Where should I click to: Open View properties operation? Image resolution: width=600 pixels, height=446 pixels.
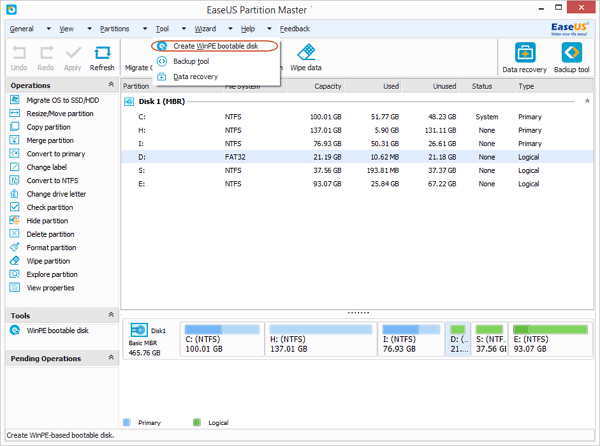[x=42, y=288]
